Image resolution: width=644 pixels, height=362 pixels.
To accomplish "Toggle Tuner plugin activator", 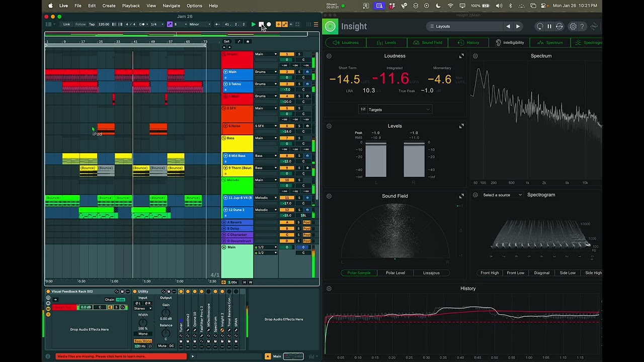I will pyautogui.click(x=181, y=291).
